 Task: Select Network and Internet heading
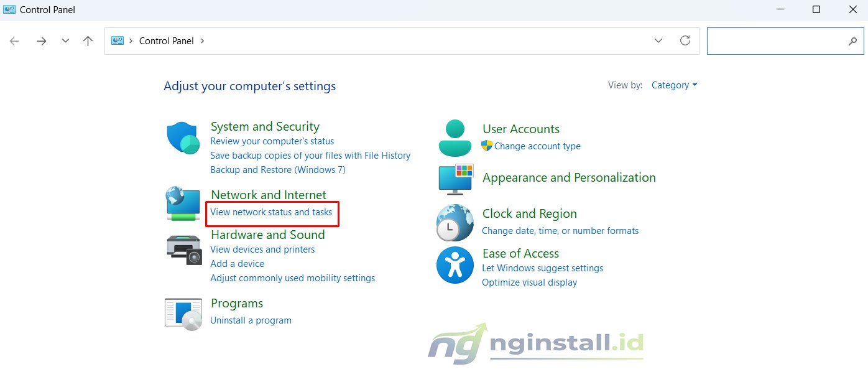pos(268,194)
